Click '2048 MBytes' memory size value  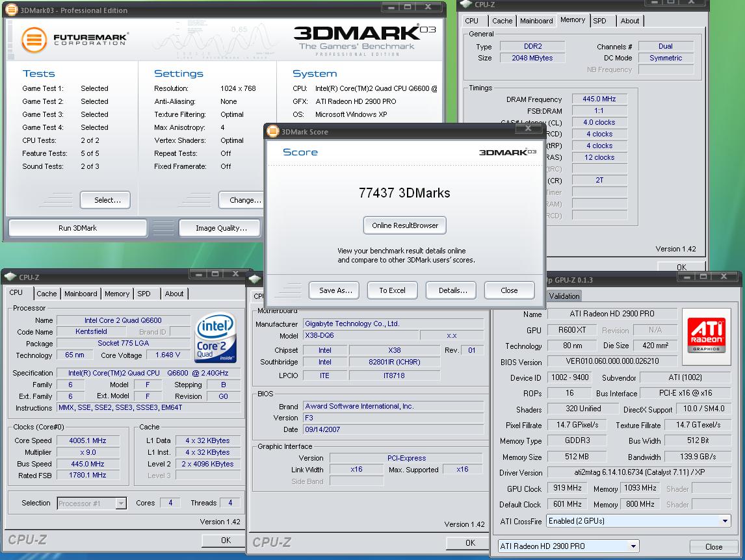532,58
